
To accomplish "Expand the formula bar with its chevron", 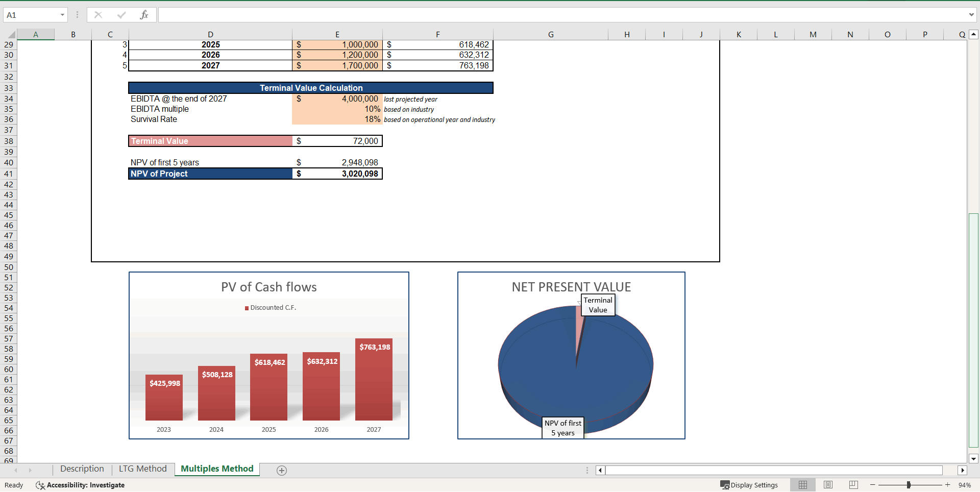I will coord(971,14).
